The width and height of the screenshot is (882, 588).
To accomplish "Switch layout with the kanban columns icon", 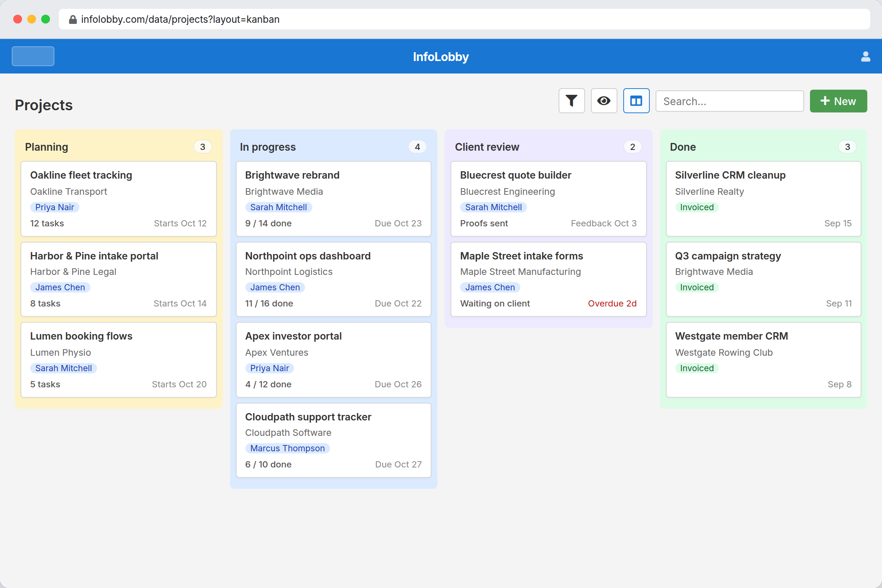I will [x=636, y=101].
